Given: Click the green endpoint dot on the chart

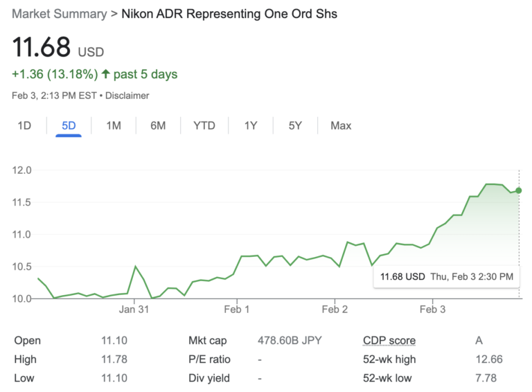Looking at the screenshot, I should pyautogui.click(x=518, y=190).
